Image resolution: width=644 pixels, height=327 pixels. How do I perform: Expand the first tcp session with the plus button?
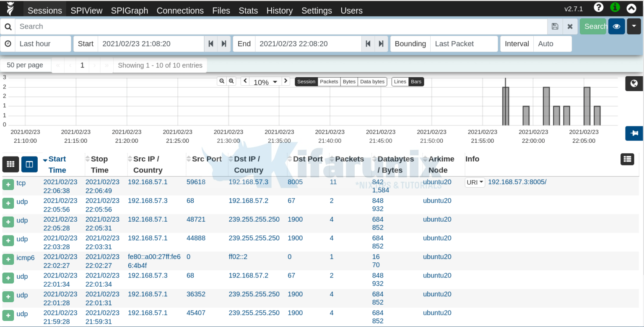[8, 184]
